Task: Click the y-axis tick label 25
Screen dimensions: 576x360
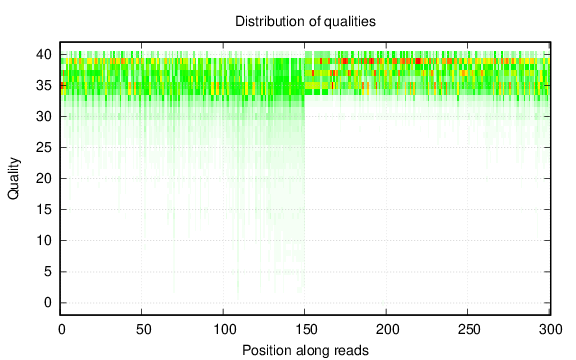Action: coord(44,148)
